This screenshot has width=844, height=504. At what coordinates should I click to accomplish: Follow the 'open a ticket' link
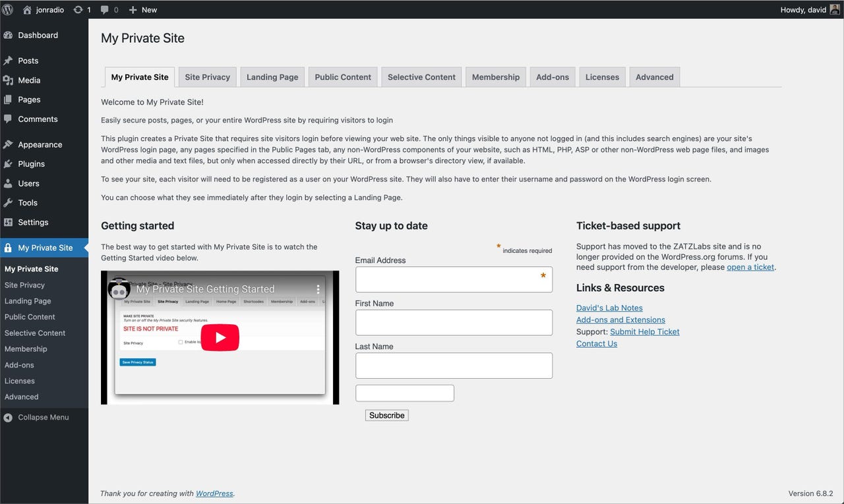[x=750, y=267]
